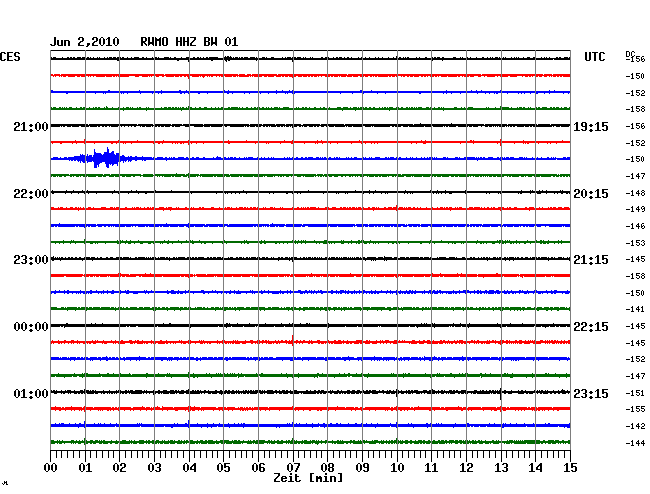Click the "21:15" UTC time label
This screenshot has height=494, width=650.
coord(591,260)
